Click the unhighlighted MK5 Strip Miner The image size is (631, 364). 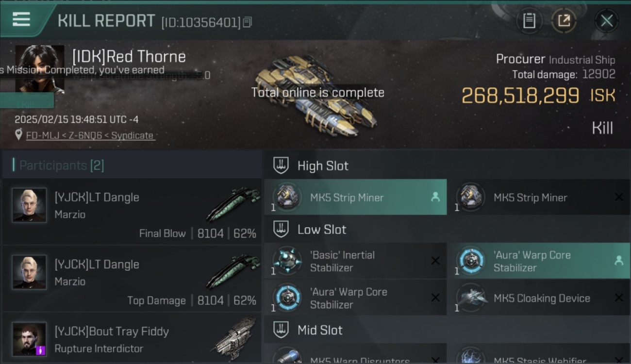click(x=538, y=197)
